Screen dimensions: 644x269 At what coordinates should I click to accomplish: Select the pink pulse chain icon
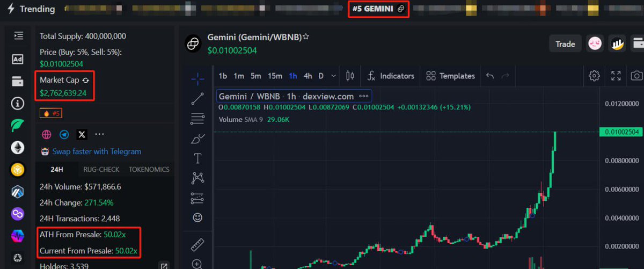tap(18, 236)
